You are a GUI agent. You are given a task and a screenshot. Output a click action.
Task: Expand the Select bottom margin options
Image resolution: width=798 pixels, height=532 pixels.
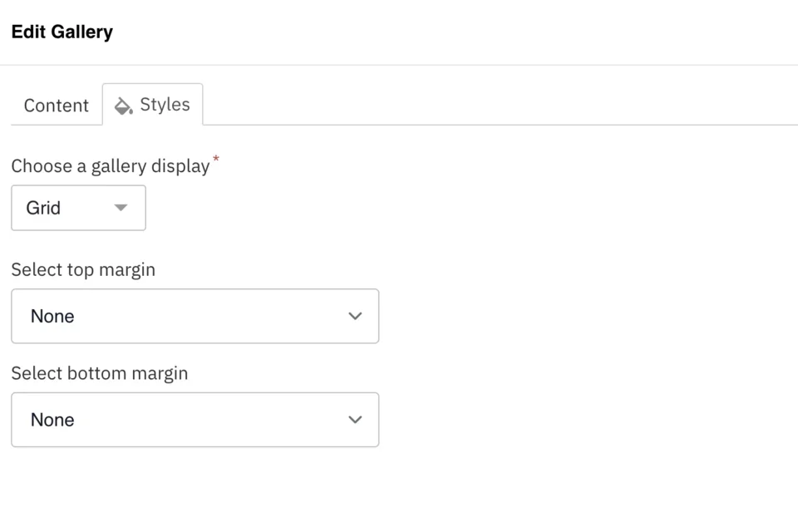pos(195,420)
